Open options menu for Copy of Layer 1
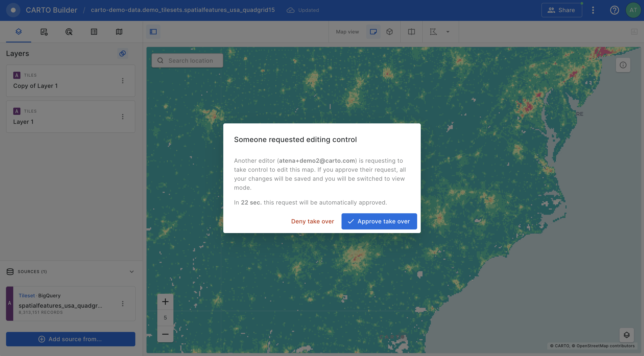 [123, 81]
